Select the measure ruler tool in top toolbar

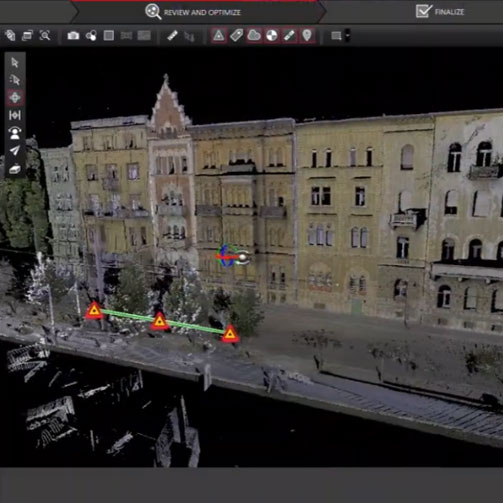point(172,35)
